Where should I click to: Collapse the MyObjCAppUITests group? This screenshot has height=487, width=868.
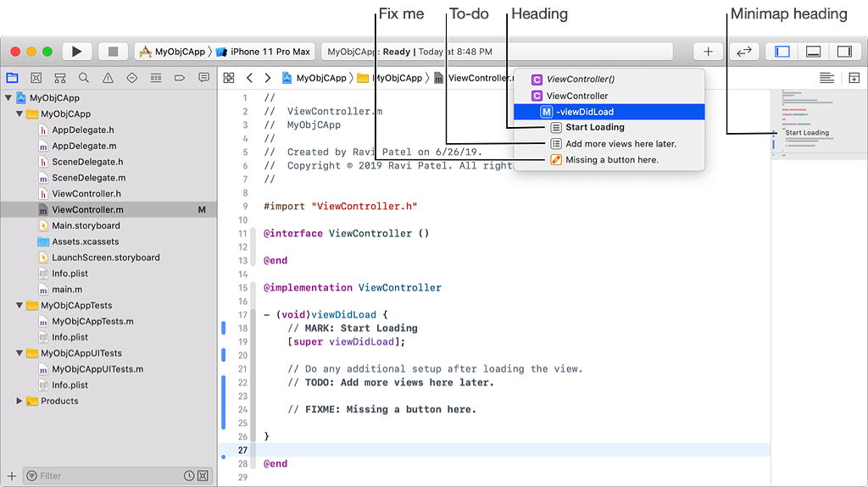(19, 353)
